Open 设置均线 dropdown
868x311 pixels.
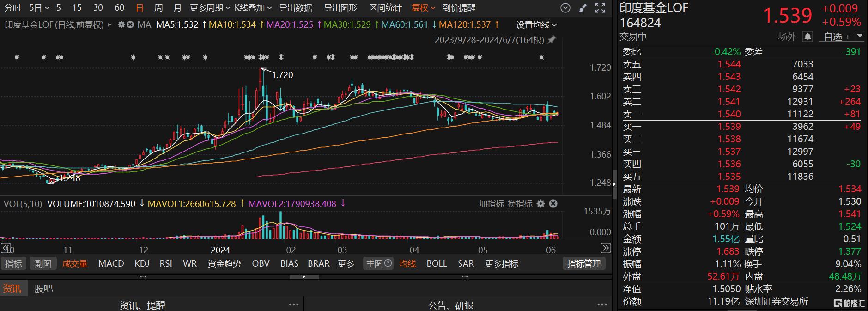[536, 24]
